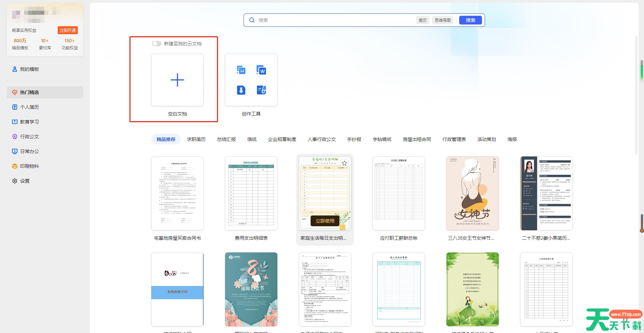Select the 热门精选 category

[x=45, y=92]
